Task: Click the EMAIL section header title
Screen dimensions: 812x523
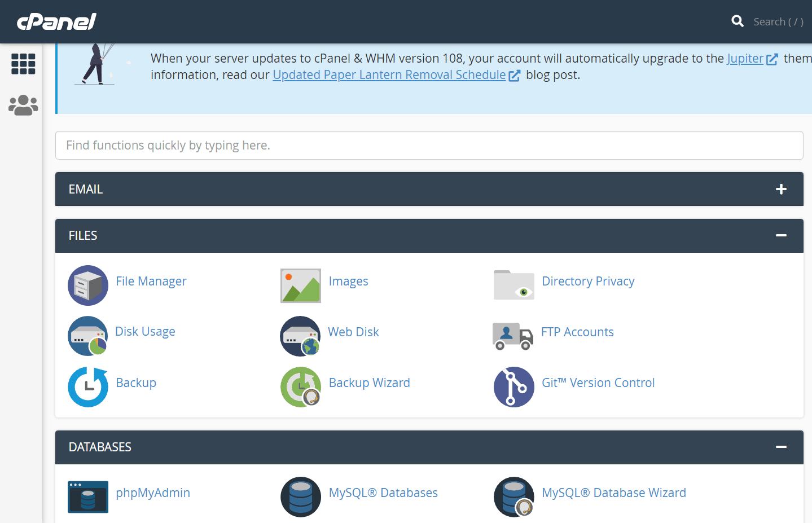Action: [86, 189]
